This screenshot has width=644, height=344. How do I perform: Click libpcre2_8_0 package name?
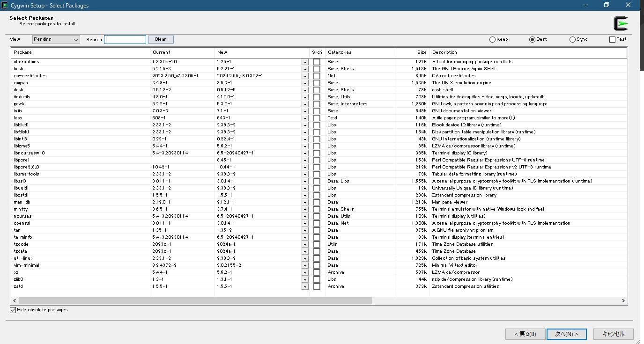[26, 167]
